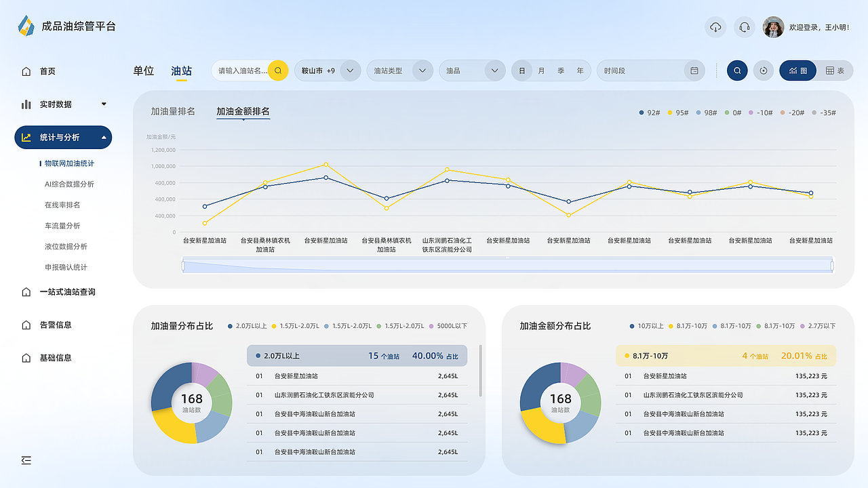Click the scrollbar of 加油量 station list

pos(481,370)
